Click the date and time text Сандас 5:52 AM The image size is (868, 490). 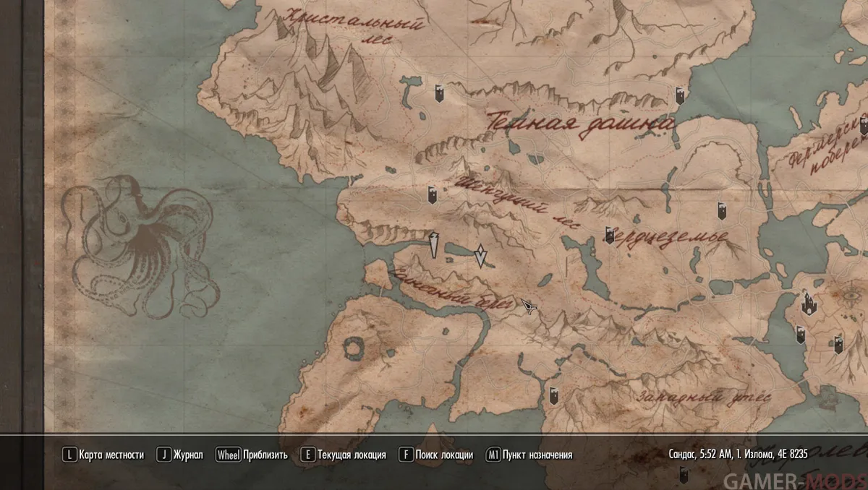739,455
